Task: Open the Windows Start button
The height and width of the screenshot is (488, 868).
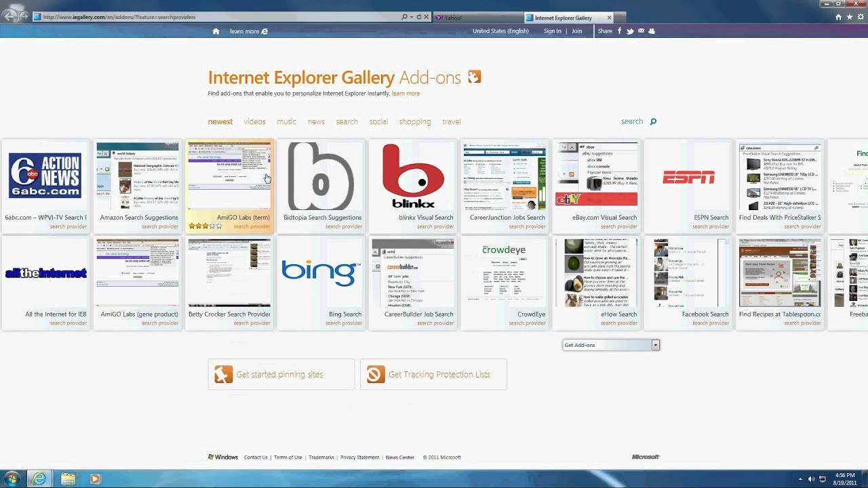Action: point(12,479)
